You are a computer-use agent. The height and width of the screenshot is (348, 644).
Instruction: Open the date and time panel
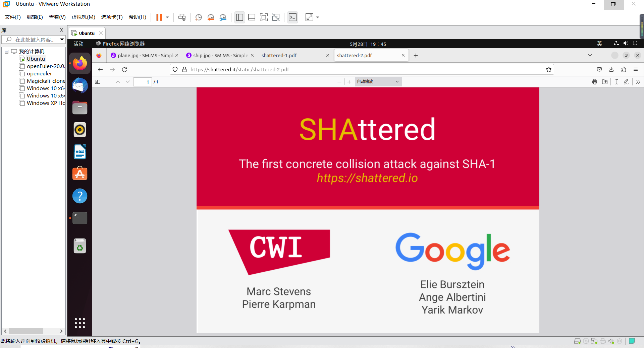(368, 44)
